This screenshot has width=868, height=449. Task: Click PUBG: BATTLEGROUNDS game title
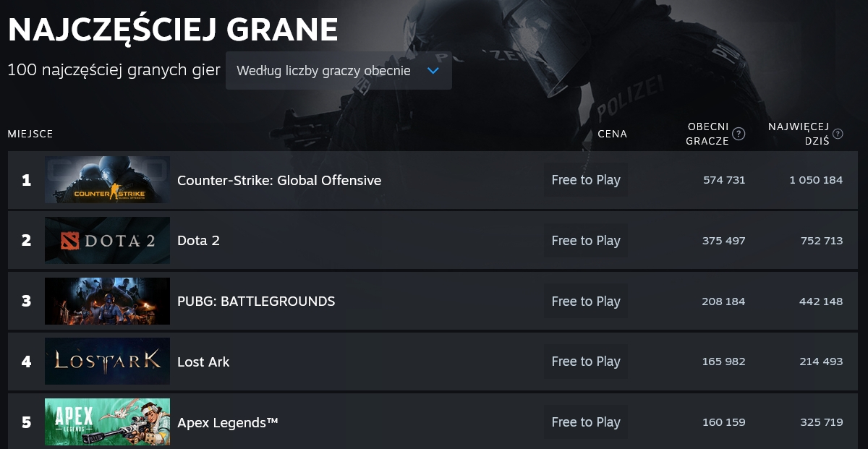[256, 301]
